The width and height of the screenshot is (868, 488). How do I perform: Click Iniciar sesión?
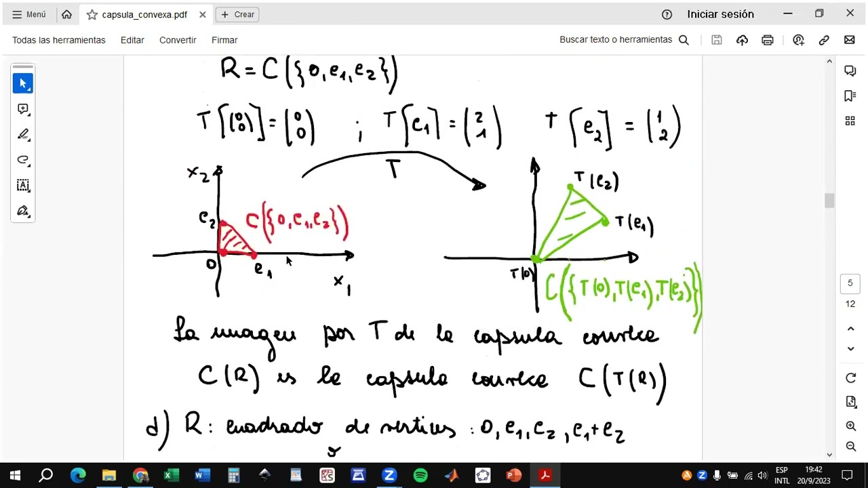point(720,14)
